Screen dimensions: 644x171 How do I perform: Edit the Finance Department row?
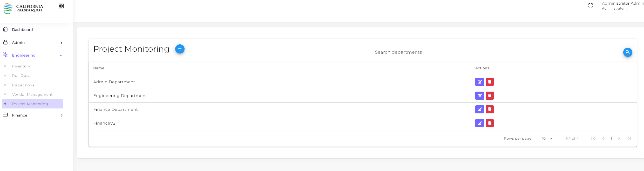tap(479, 110)
